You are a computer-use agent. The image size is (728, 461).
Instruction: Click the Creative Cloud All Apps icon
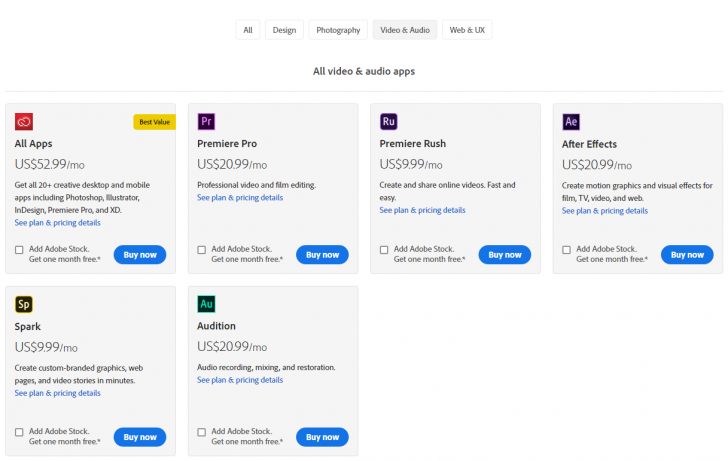[x=24, y=122]
